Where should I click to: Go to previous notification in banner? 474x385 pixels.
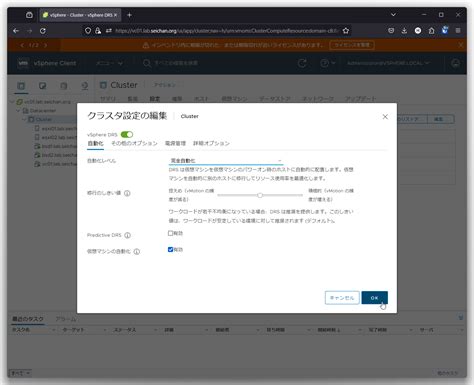[22, 45]
